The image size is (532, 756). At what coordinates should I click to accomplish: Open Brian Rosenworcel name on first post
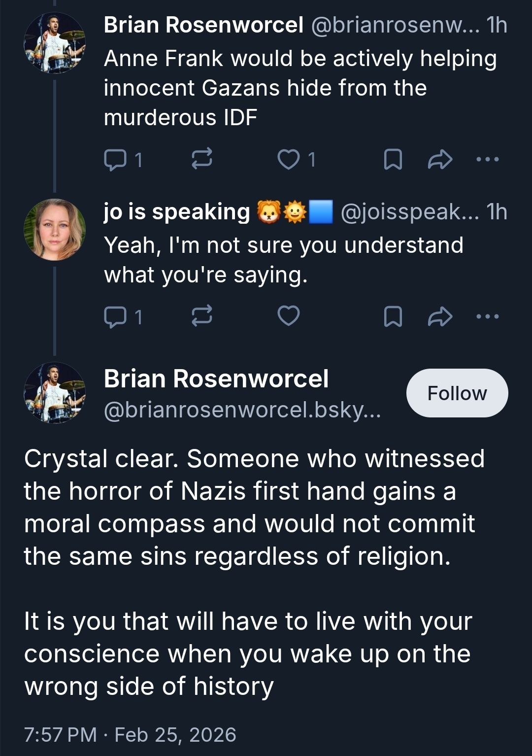point(203,25)
